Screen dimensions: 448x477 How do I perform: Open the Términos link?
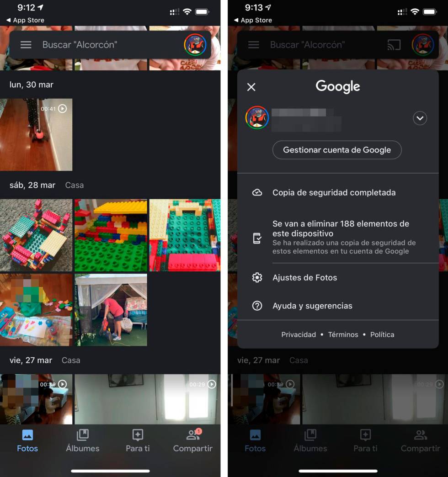pyautogui.click(x=343, y=334)
